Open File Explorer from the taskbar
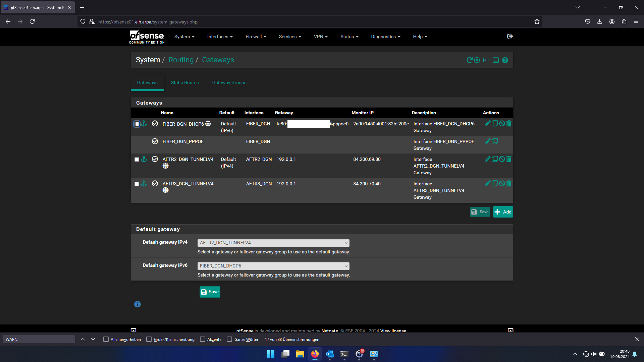 [x=300, y=354]
